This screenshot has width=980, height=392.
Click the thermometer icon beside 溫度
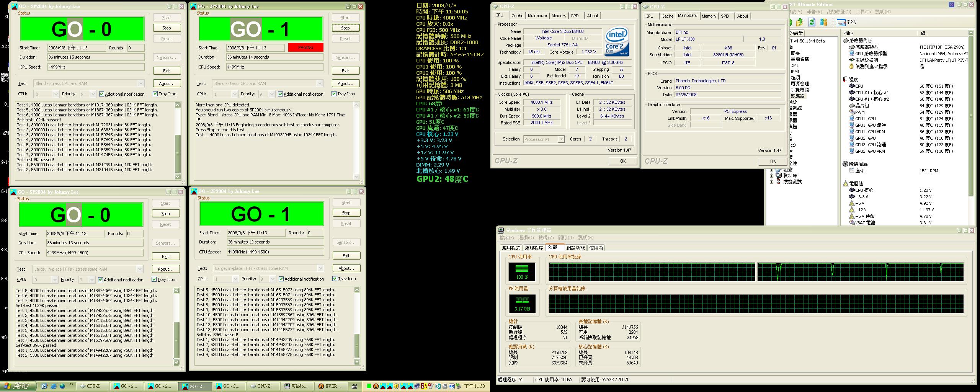point(845,79)
